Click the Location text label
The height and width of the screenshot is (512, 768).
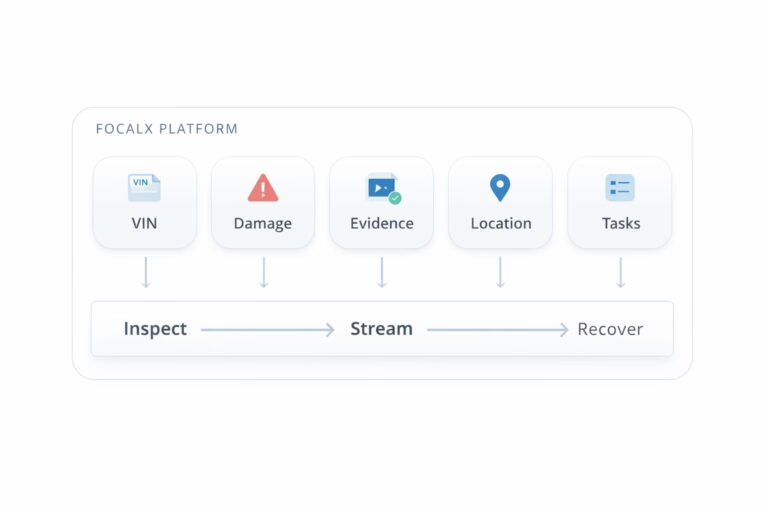500,224
